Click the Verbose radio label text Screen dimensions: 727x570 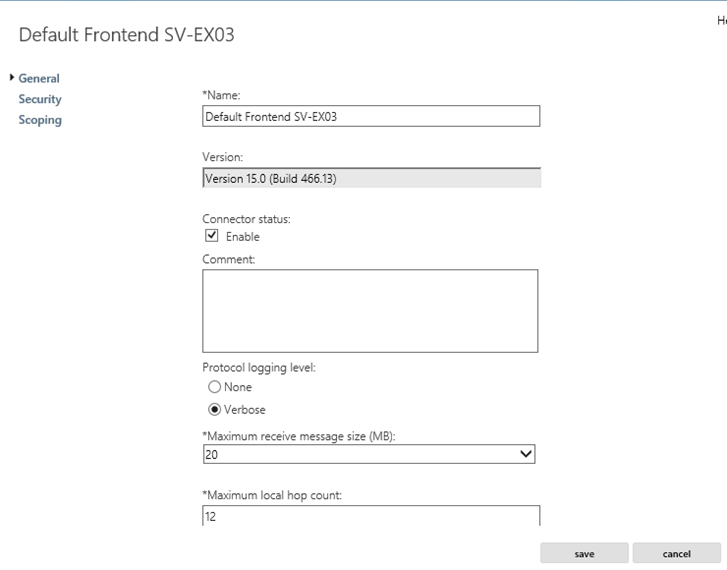point(245,410)
